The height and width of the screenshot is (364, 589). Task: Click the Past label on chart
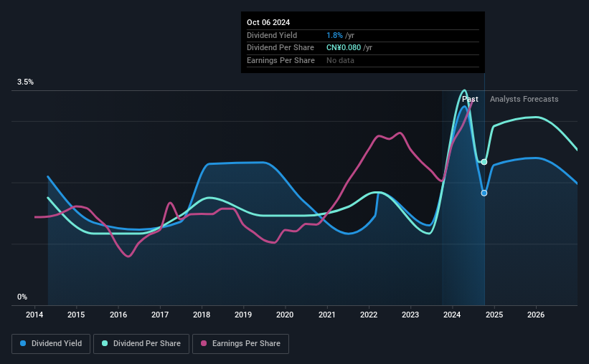470,99
